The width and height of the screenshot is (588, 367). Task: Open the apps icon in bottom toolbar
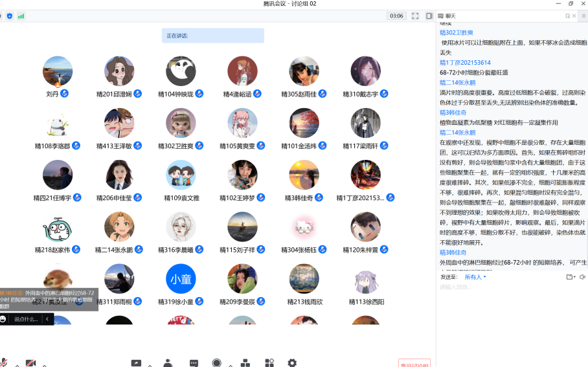[x=269, y=363]
